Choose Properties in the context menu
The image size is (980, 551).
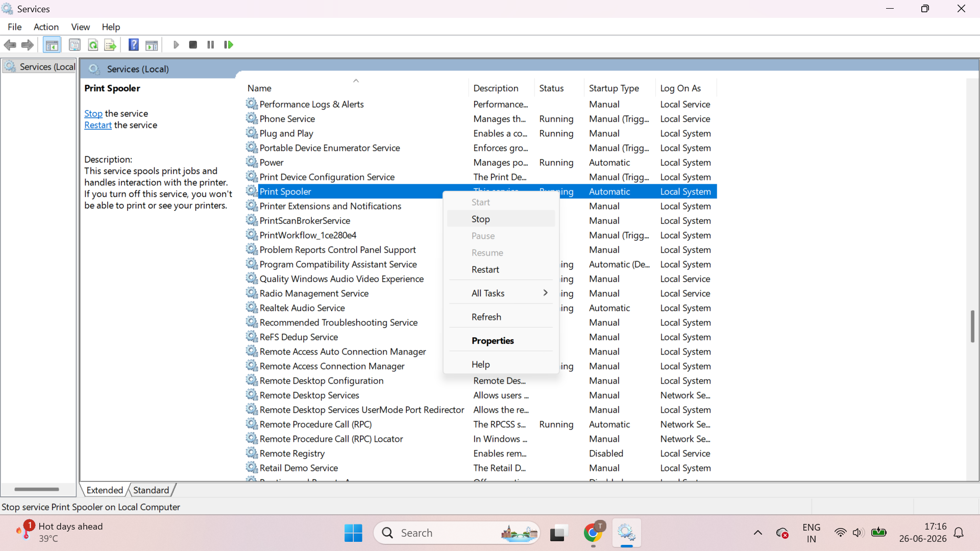pos(501,341)
